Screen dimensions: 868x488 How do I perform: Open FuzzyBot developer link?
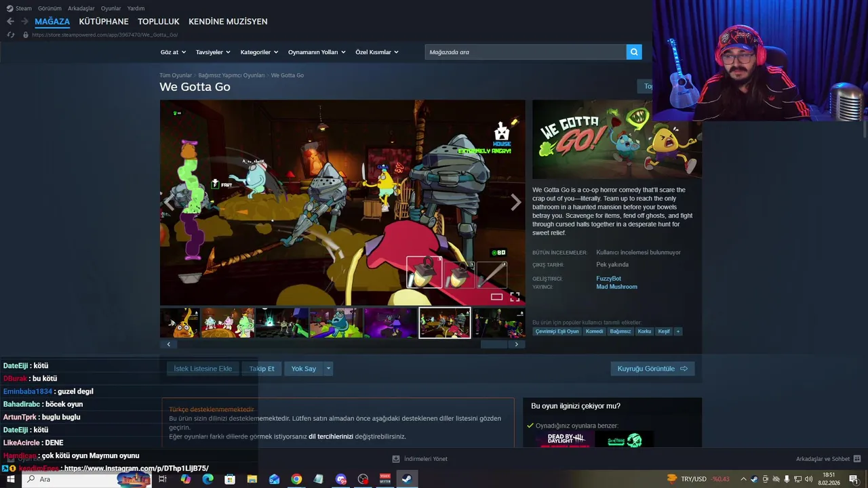[608, 279]
